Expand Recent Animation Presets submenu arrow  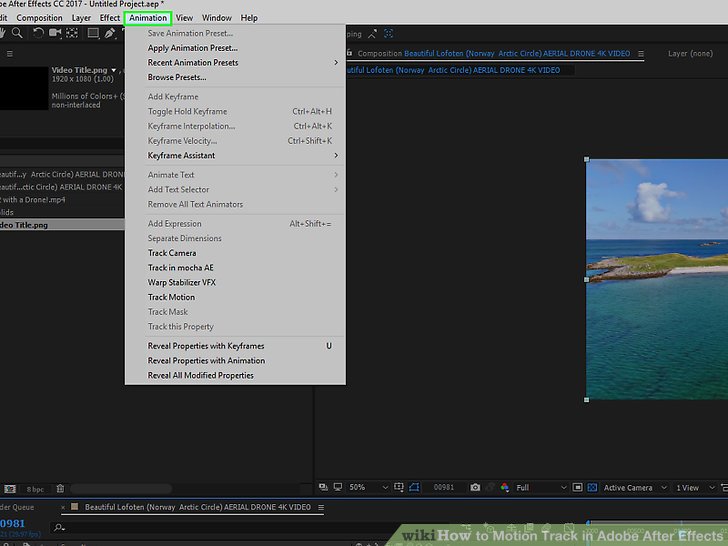336,63
